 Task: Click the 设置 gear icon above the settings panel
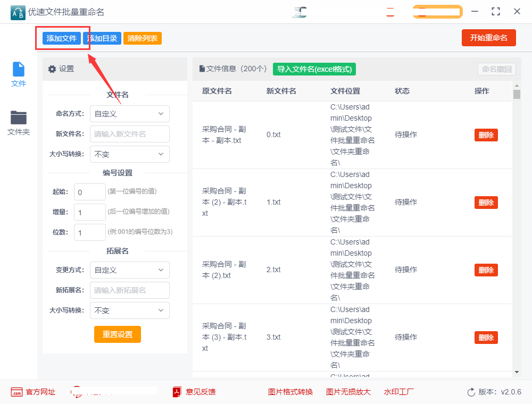tap(52, 69)
